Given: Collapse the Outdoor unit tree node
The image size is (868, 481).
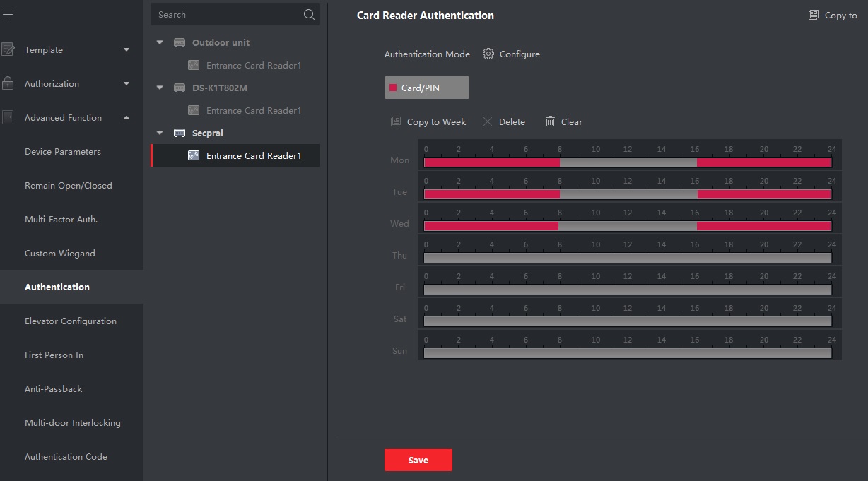Looking at the screenshot, I should coord(160,43).
